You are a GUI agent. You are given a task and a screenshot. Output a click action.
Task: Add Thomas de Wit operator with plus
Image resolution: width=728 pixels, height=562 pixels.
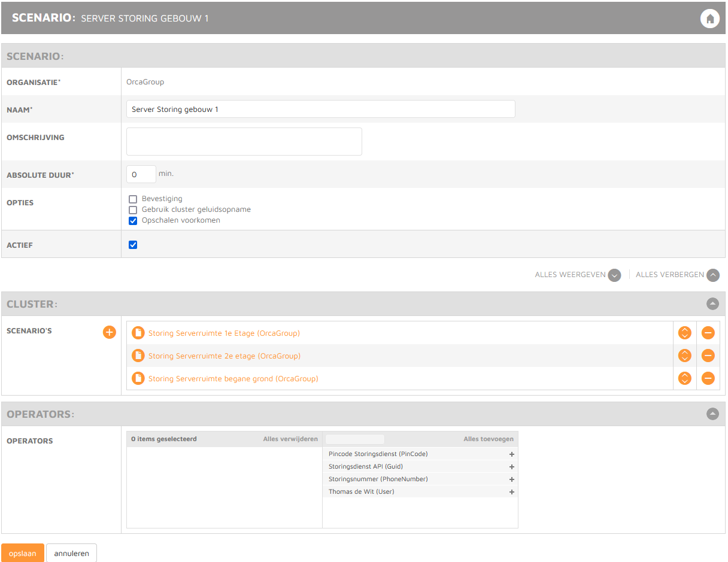[x=512, y=492]
